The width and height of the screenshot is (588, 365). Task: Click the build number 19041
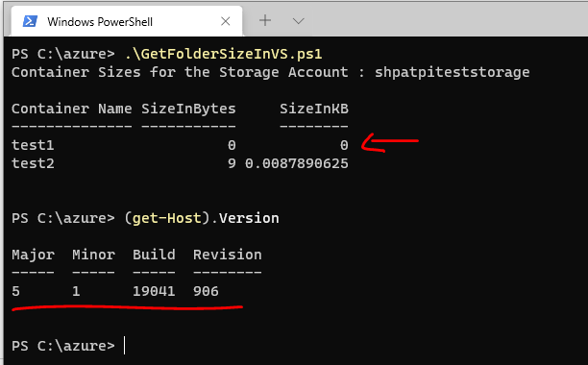(154, 291)
